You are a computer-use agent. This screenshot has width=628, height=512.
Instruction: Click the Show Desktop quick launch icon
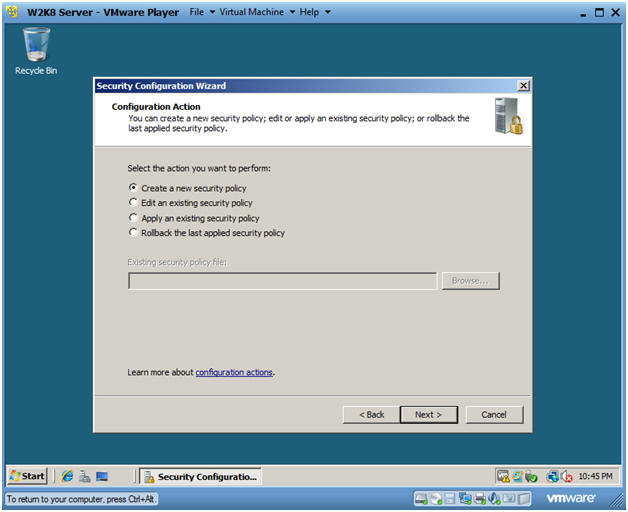tap(102, 476)
